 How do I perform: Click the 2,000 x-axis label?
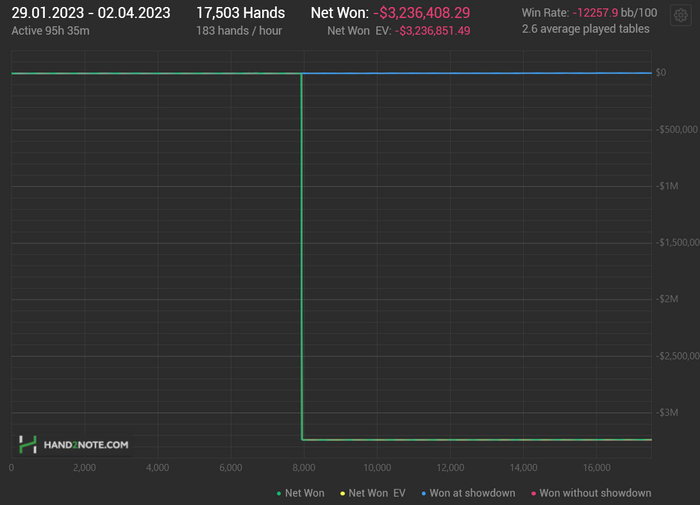point(84,467)
